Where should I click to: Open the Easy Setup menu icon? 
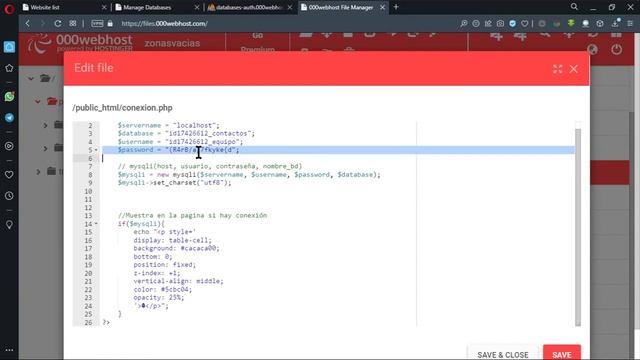(x=630, y=24)
